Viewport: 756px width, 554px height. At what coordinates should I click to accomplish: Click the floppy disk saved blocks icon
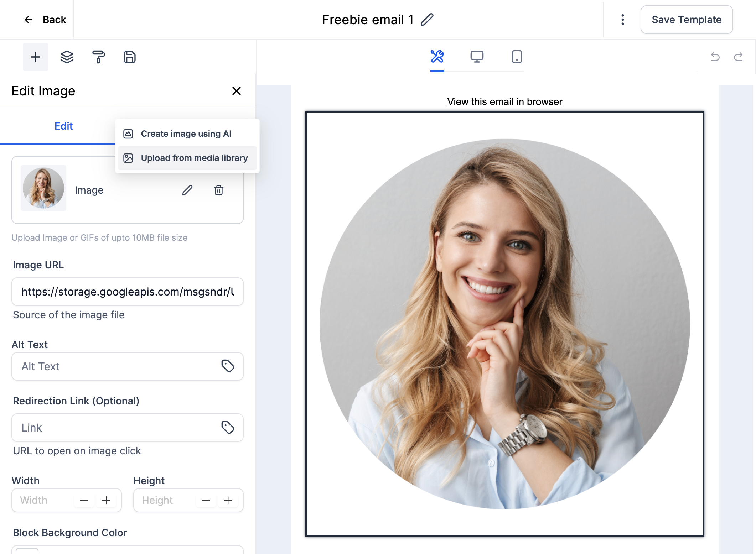[x=130, y=57]
